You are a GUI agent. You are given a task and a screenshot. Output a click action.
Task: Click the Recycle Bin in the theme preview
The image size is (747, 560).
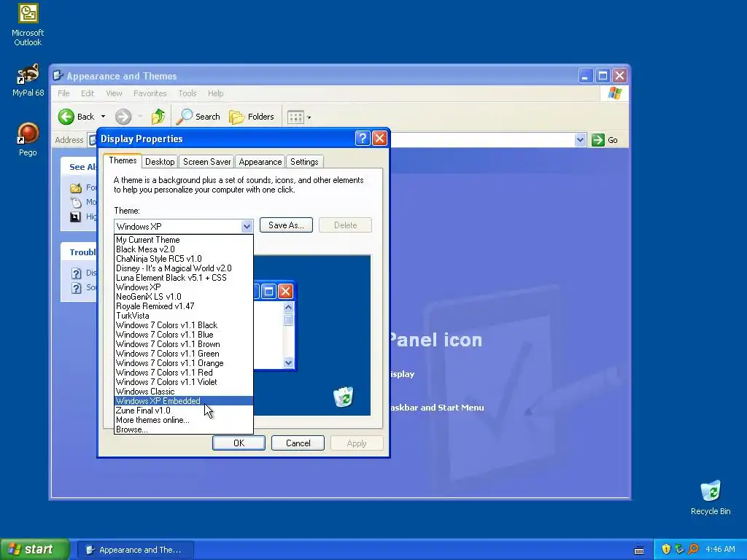[x=343, y=397]
